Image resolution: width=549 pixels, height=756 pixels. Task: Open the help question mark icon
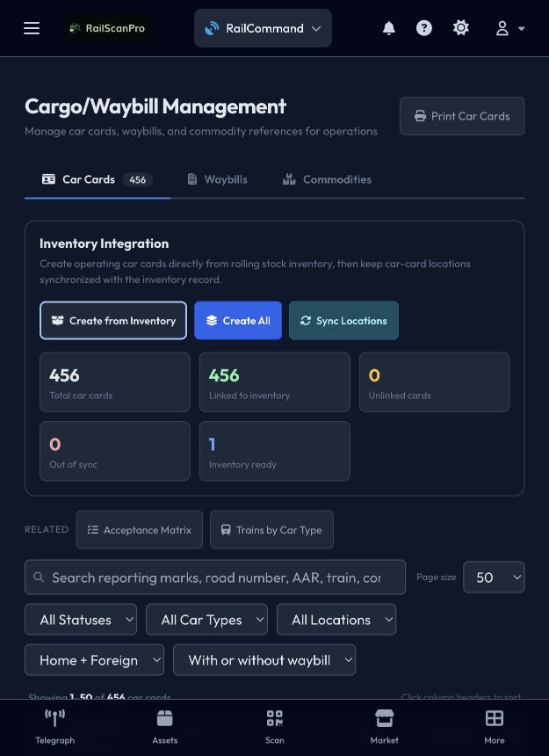click(x=423, y=28)
